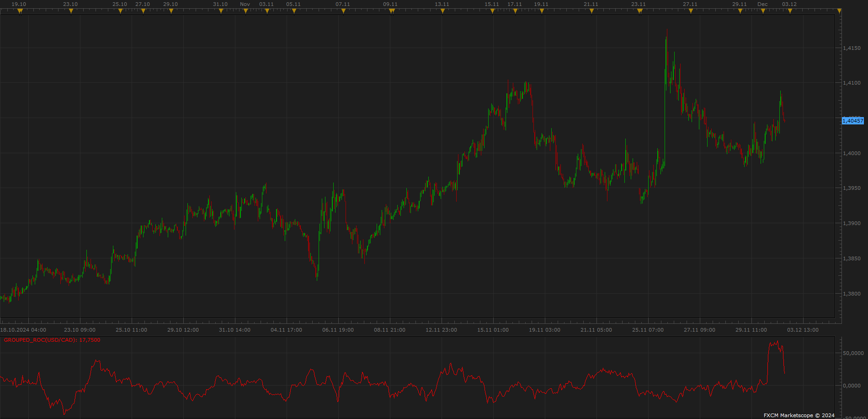Click the 1,3850 price axis label

click(852, 258)
